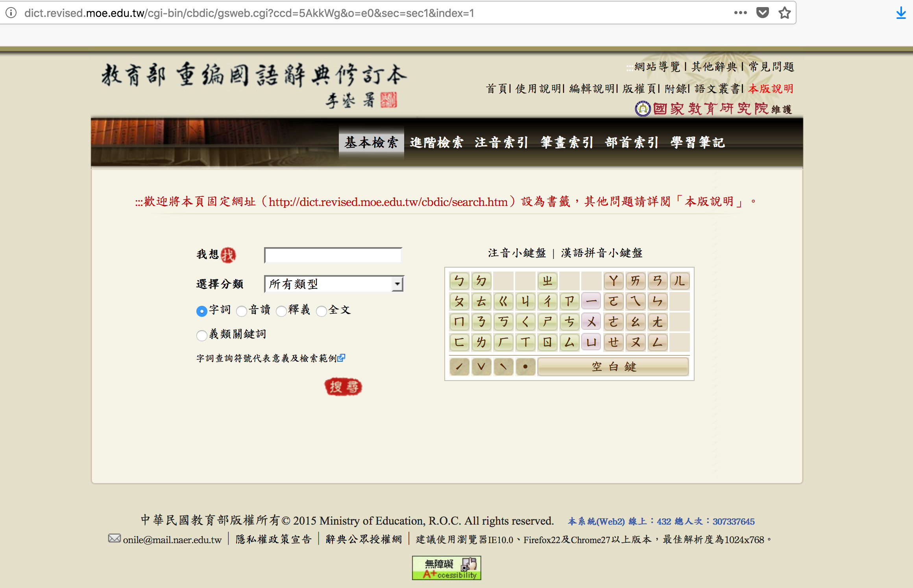
Task: Enable the 義類關鍵詞 radio option
Action: click(x=202, y=335)
